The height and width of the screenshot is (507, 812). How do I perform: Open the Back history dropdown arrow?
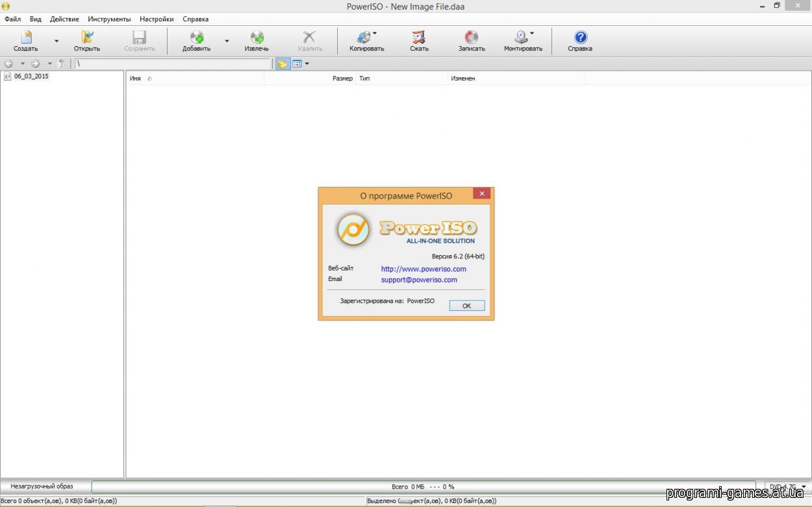(22, 64)
